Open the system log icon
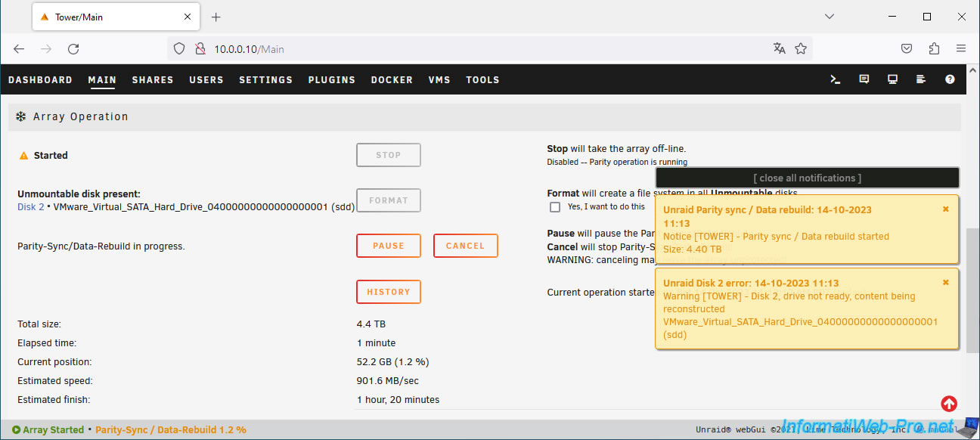This screenshot has width=980, height=440. [921, 79]
